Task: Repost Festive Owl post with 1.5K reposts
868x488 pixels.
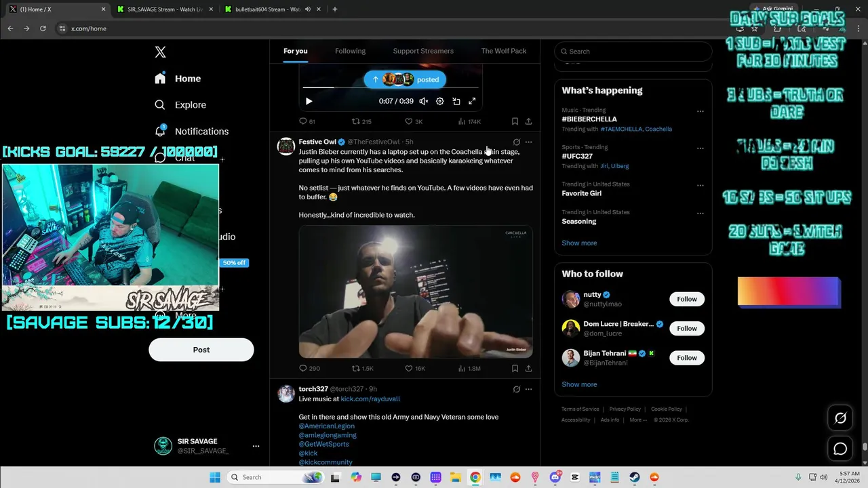Action: (362, 368)
